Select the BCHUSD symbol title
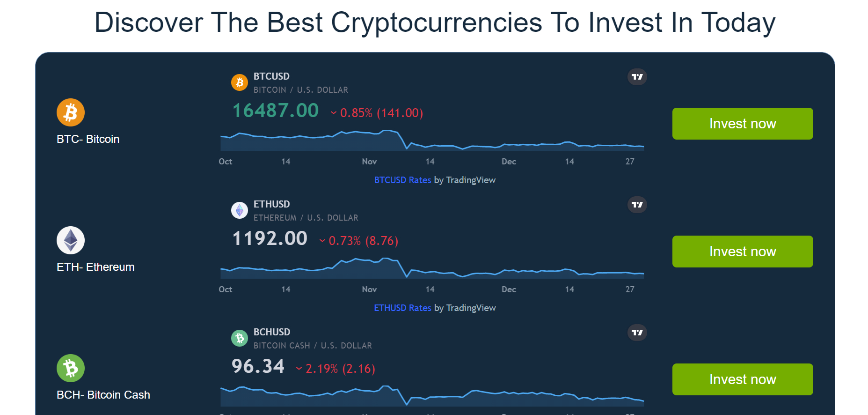 272,332
